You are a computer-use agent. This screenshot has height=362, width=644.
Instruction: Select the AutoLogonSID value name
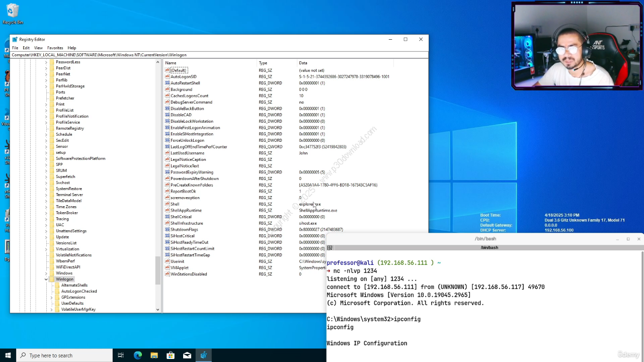point(183,77)
